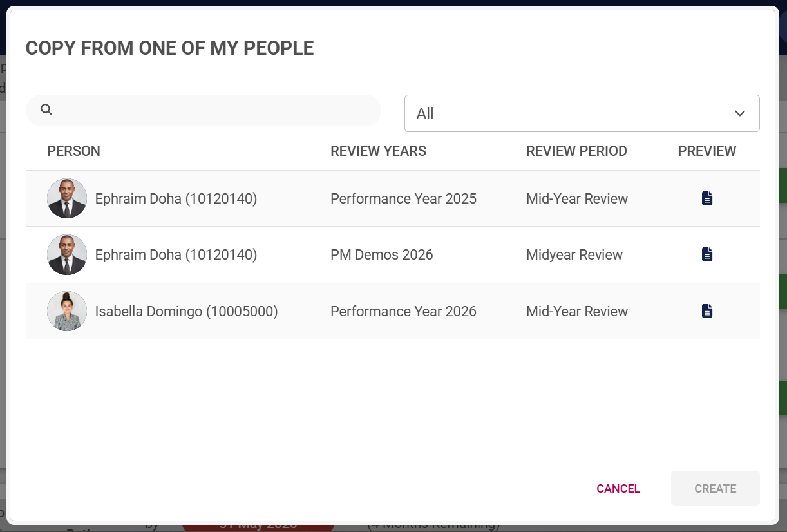Image resolution: width=787 pixels, height=532 pixels.
Task: Open the preview for Ephraim's Performance Year 2025 review
Action: click(707, 198)
